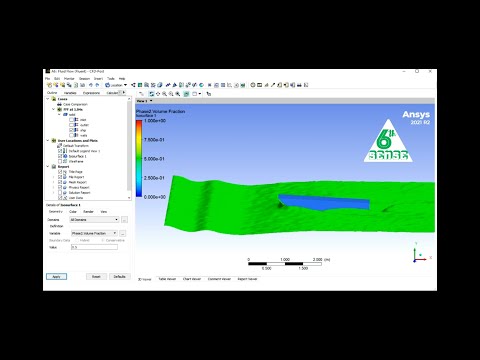Open the View 1 dropdown arrow
Image resolution: width=480 pixels, height=360 pixels.
[151, 101]
